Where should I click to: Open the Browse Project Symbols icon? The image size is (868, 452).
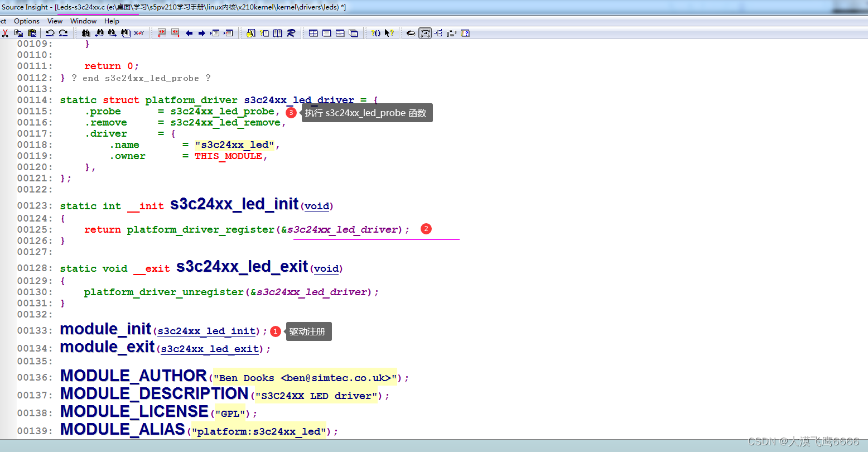coord(251,33)
